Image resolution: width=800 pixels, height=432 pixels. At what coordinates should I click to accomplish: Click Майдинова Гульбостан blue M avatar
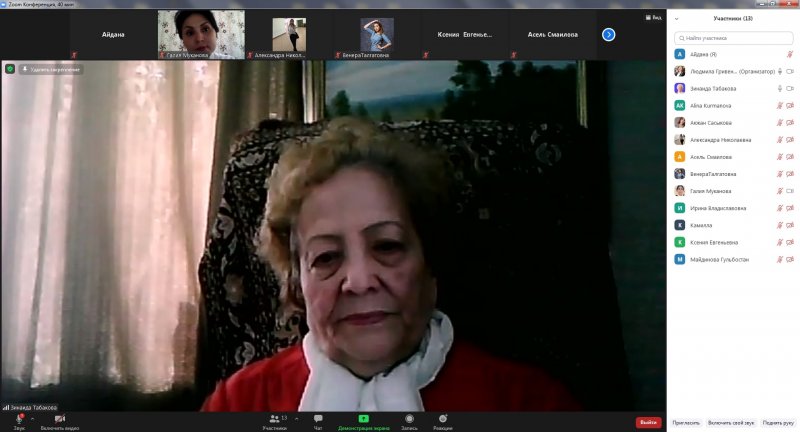(680, 260)
